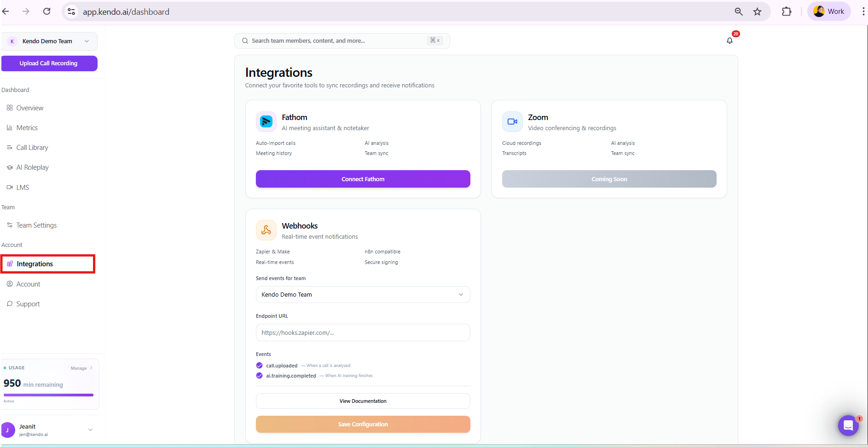
Task: Navigate to Team Settings
Action: tap(36, 225)
